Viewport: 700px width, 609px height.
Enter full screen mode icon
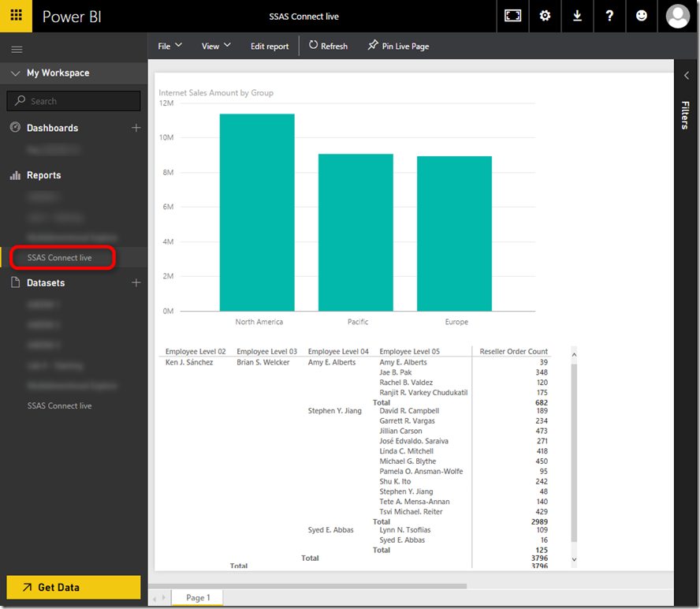pos(512,16)
